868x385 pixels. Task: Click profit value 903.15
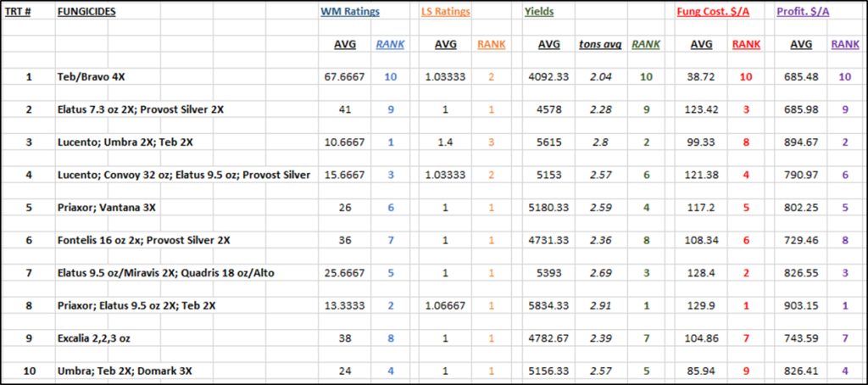click(x=800, y=306)
